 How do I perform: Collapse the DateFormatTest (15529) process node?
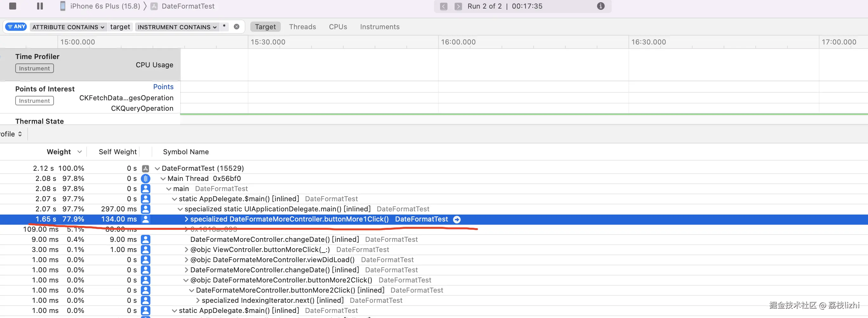[x=157, y=169]
